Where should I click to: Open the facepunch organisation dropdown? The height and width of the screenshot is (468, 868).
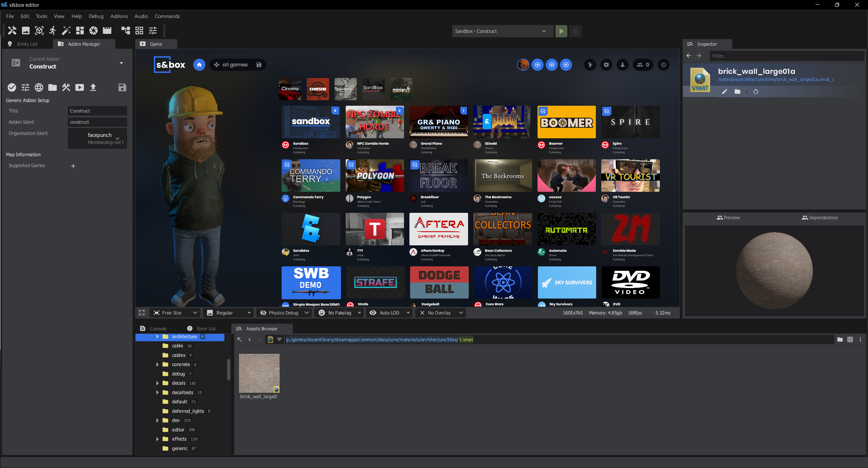(97, 138)
